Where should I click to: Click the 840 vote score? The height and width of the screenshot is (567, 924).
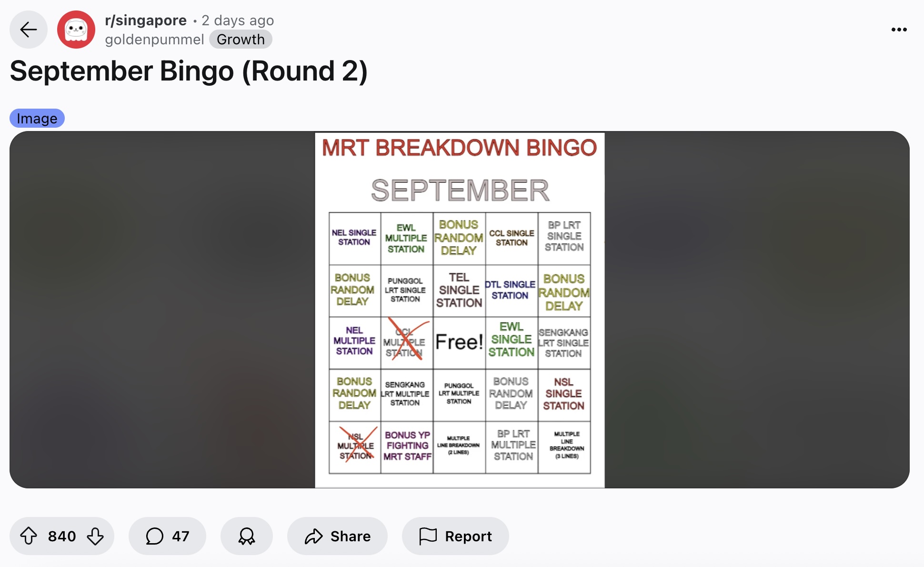pos(62,536)
